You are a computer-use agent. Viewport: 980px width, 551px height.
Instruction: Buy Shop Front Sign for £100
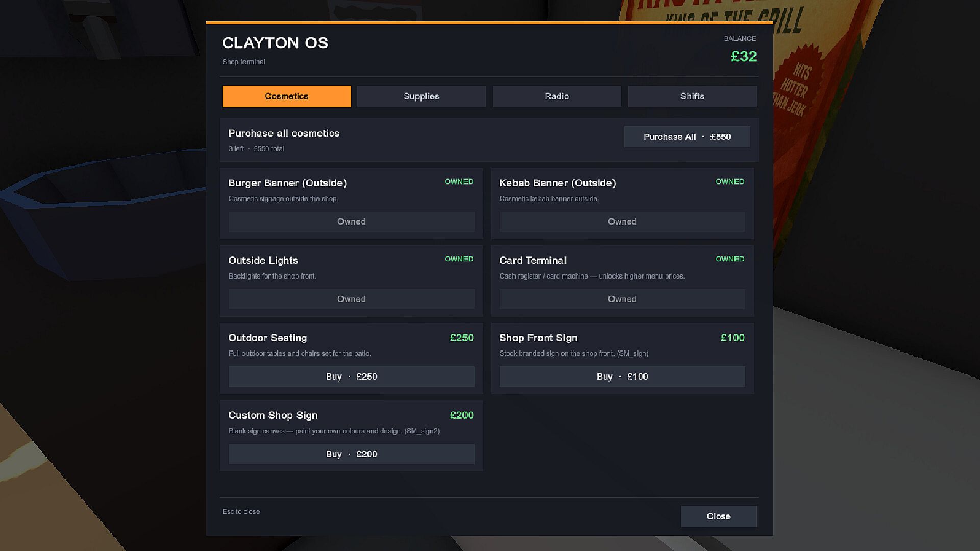(622, 377)
